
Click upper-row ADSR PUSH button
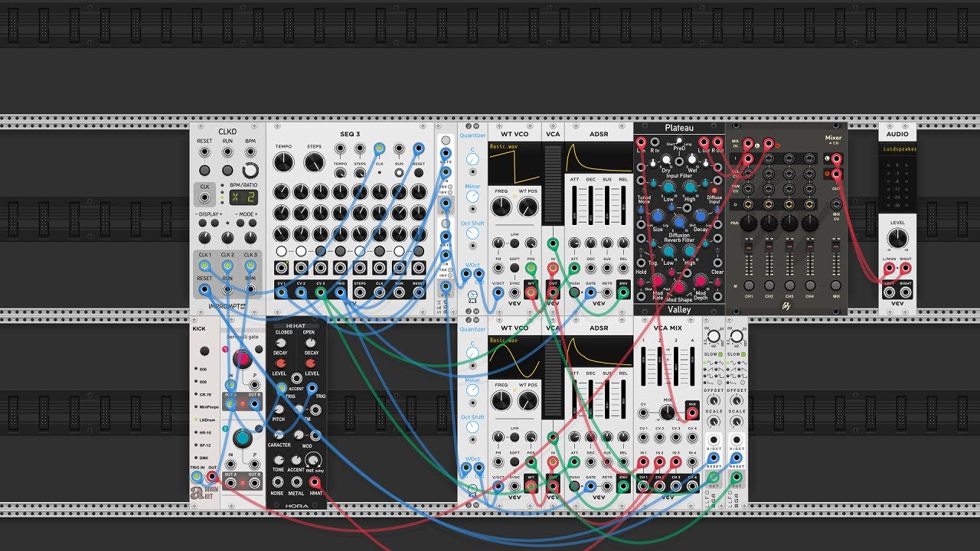574,292
